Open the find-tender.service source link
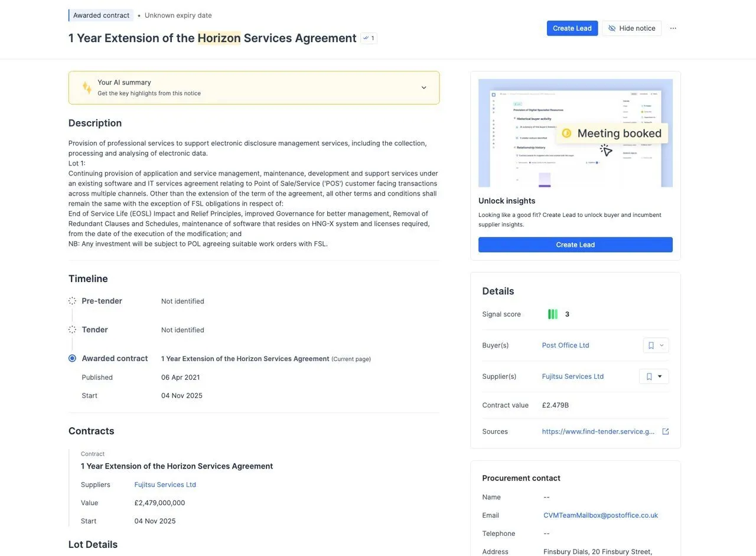The height and width of the screenshot is (556, 756). point(598,431)
